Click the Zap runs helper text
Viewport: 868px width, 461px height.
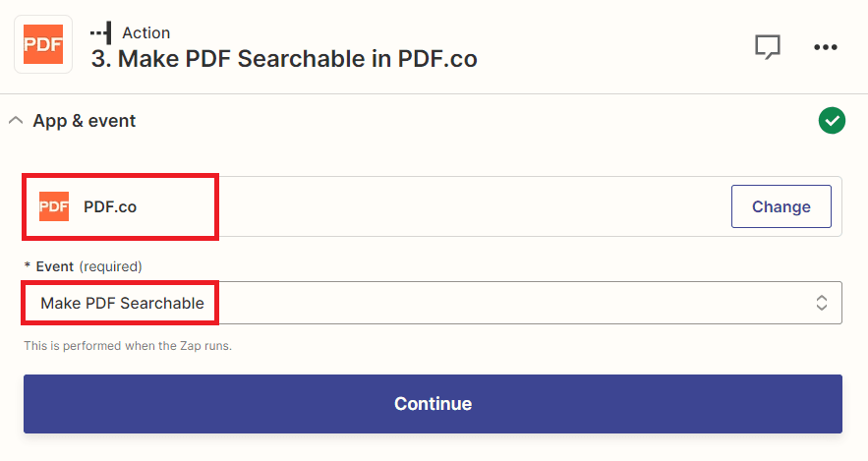point(128,346)
